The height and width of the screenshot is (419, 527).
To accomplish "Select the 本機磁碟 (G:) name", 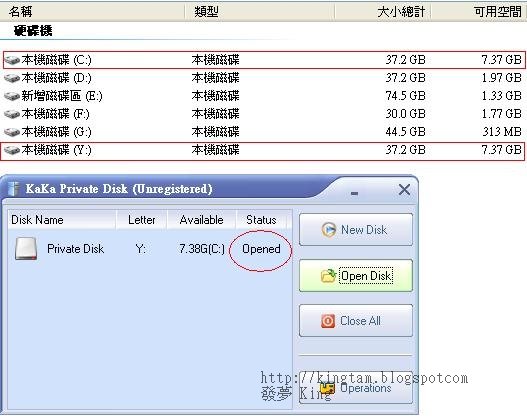I will point(56,132).
